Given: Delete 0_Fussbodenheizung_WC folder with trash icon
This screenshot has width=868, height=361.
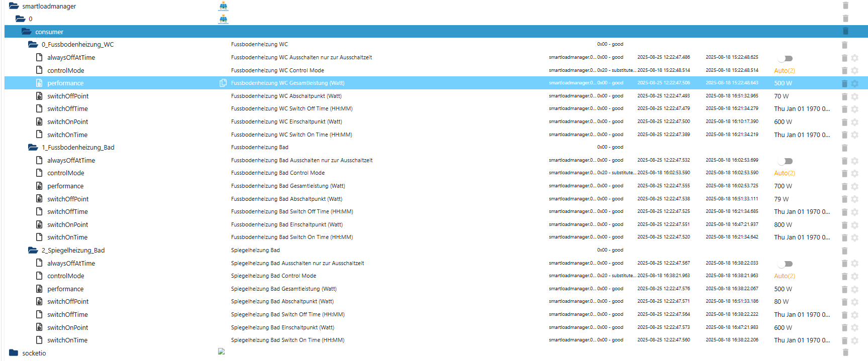Looking at the screenshot, I should point(845,45).
